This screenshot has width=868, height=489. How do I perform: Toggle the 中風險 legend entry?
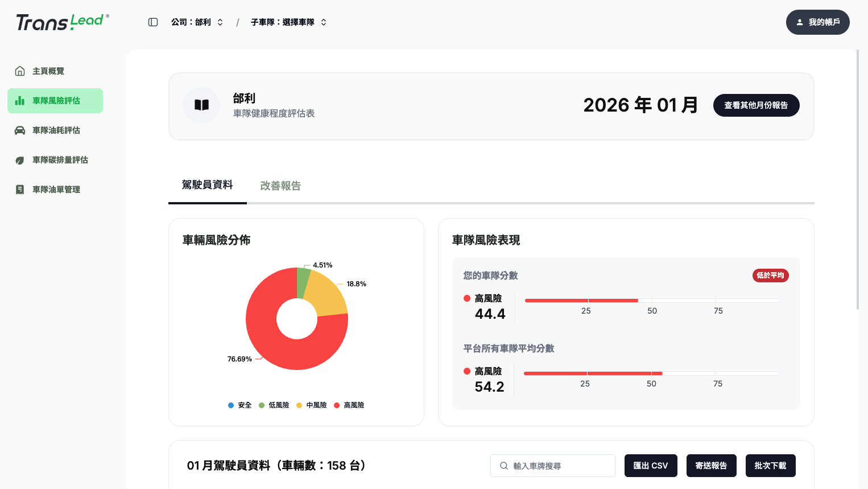311,405
